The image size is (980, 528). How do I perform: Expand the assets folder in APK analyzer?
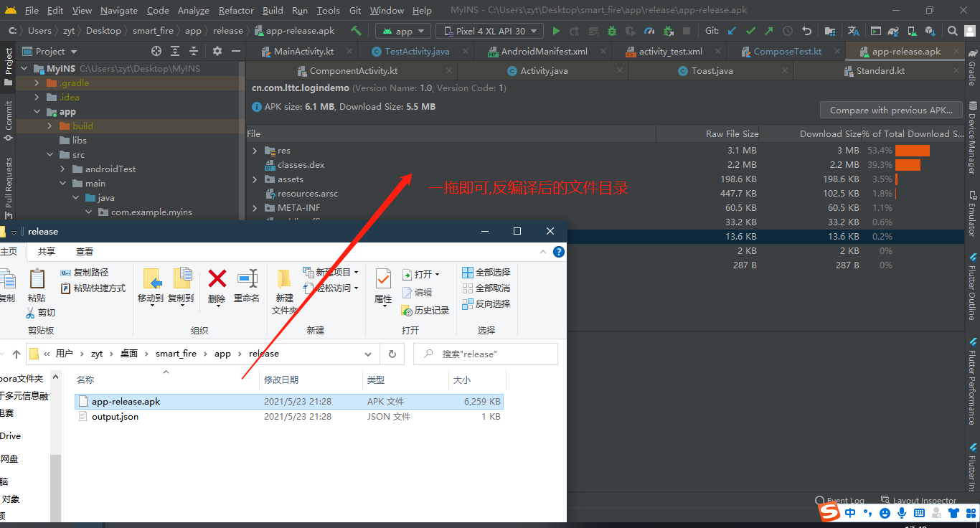click(x=255, y=179)
